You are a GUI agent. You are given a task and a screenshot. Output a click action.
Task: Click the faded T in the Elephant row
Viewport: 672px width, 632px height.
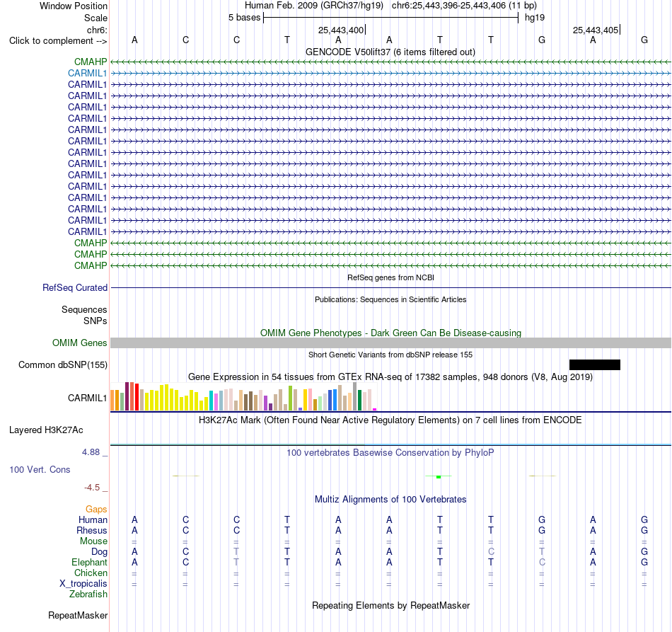(x=236, y=562)
